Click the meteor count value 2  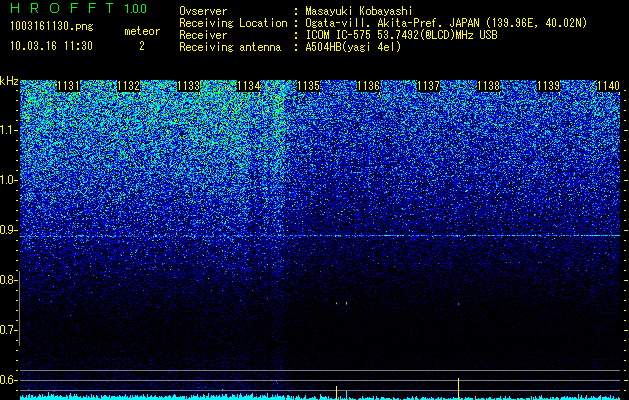pos(142,46)
